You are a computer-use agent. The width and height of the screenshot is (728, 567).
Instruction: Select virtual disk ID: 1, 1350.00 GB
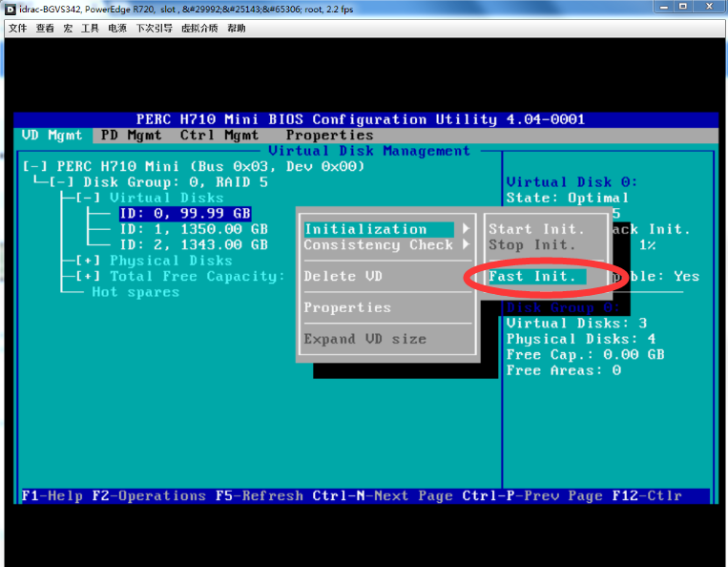194,229
